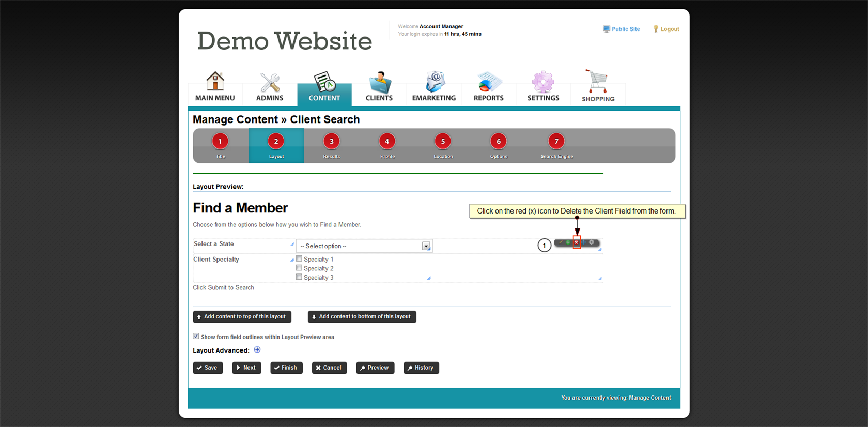The height and width of the screenshot is (427, 868).
Task: Click the red delete (x) field icon
Action: pyautogui.click(x=577, y=242)
